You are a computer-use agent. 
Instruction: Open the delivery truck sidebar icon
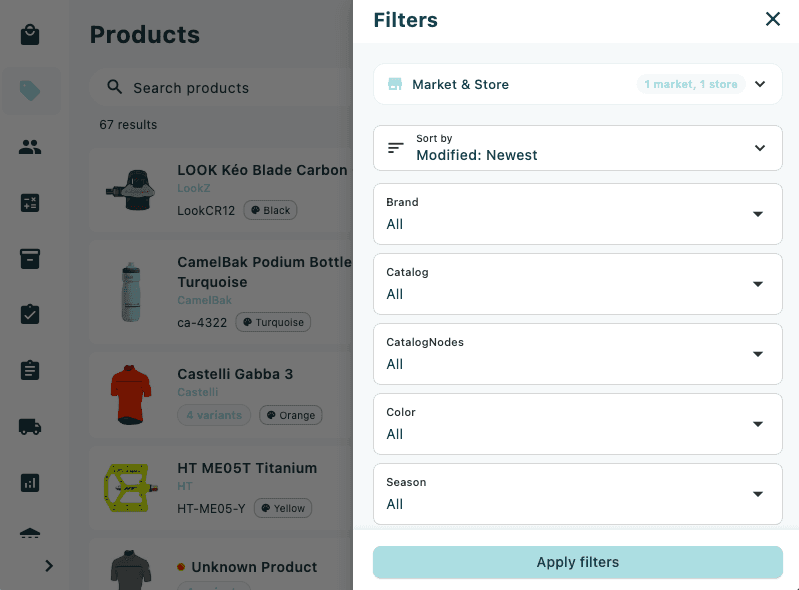(30, 426)
